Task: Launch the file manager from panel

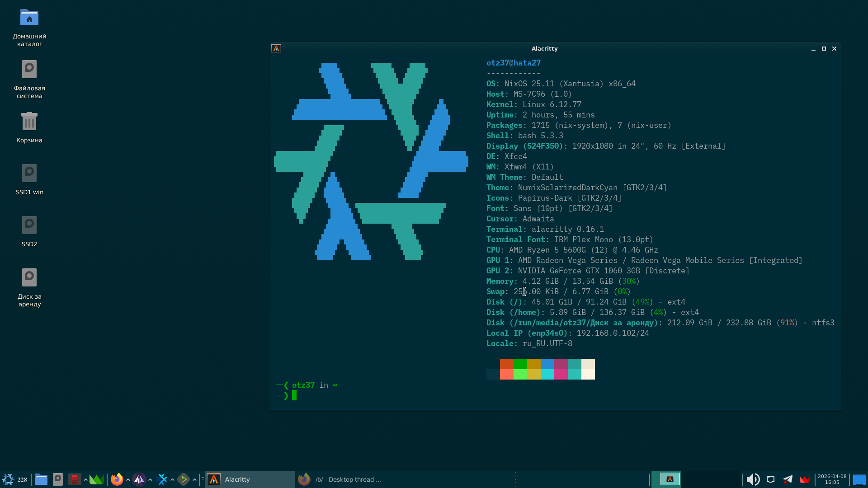Action: tap(41, 479)
